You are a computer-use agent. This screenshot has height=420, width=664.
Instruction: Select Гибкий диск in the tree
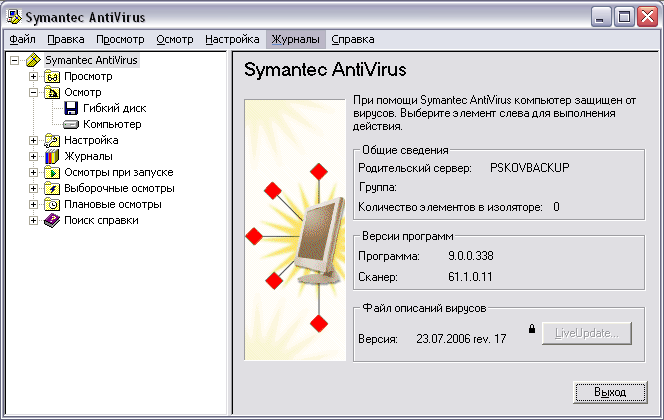coord(115,108)
